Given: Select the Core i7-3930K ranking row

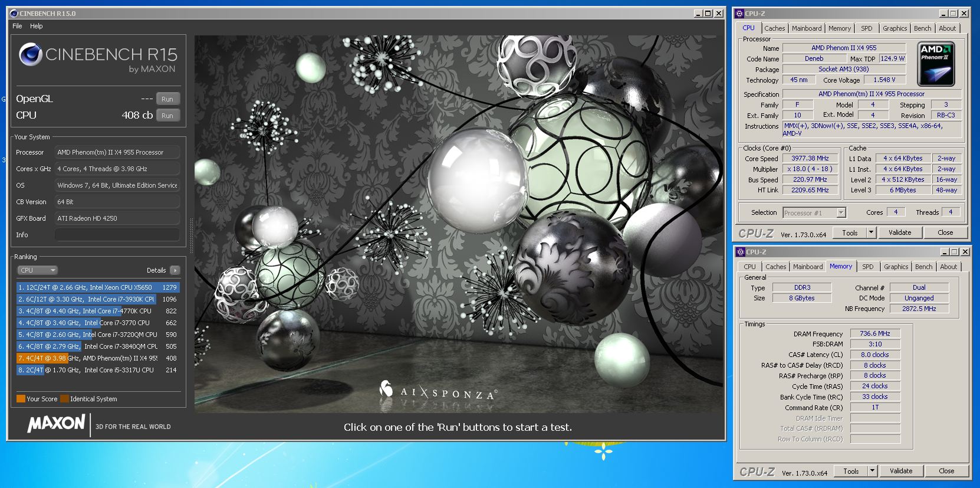Looking at the screenshot, I should 98,299.
